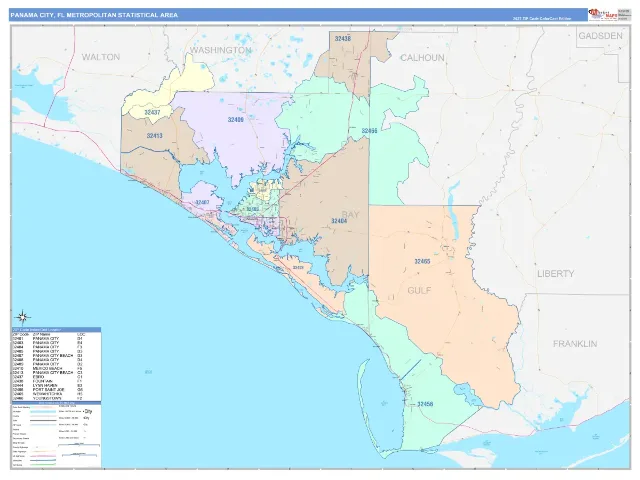Select the WALTON county label
This screenshot has width=640, height=480.
tap(101, 57)
